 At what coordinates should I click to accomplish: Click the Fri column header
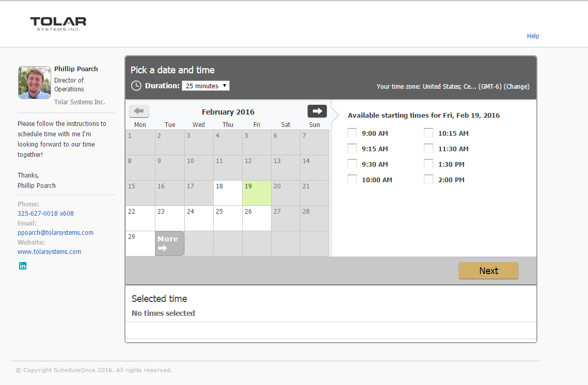[257, 125]
